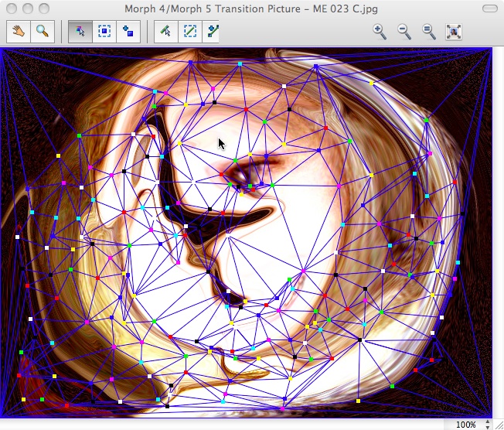
Task: Click the zoom in magnifier button
Action: pos(380,32)
